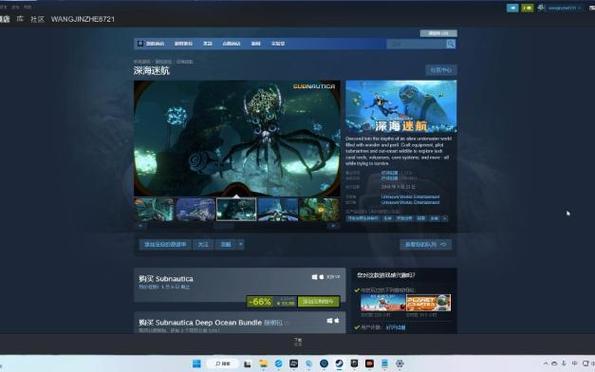595x372 pixels.
Task: Click the ignore button
Action: [226, 244]
